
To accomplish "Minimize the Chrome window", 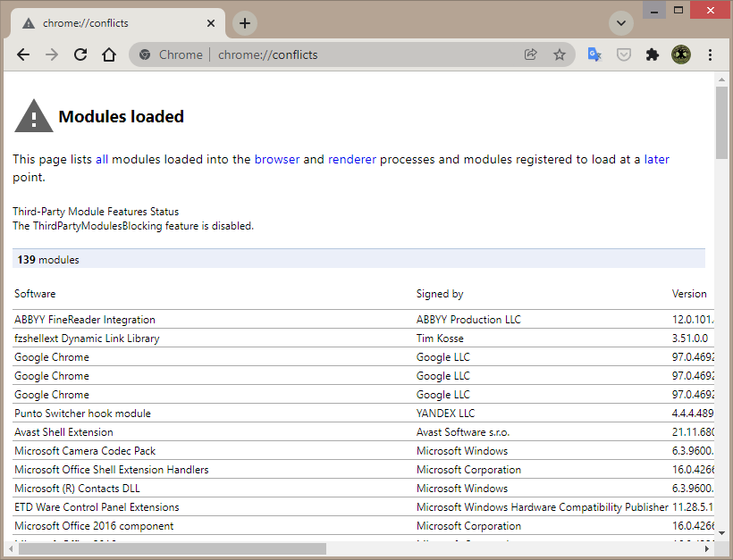I will click(654, 10).
